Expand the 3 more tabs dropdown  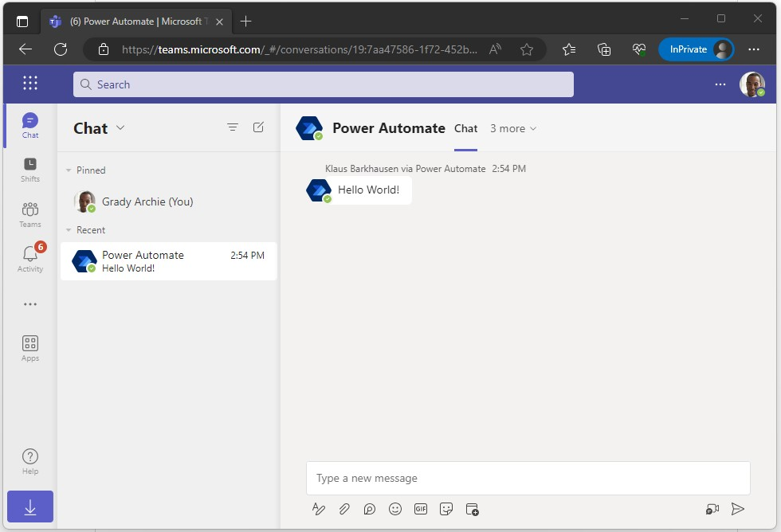point(513,128)
